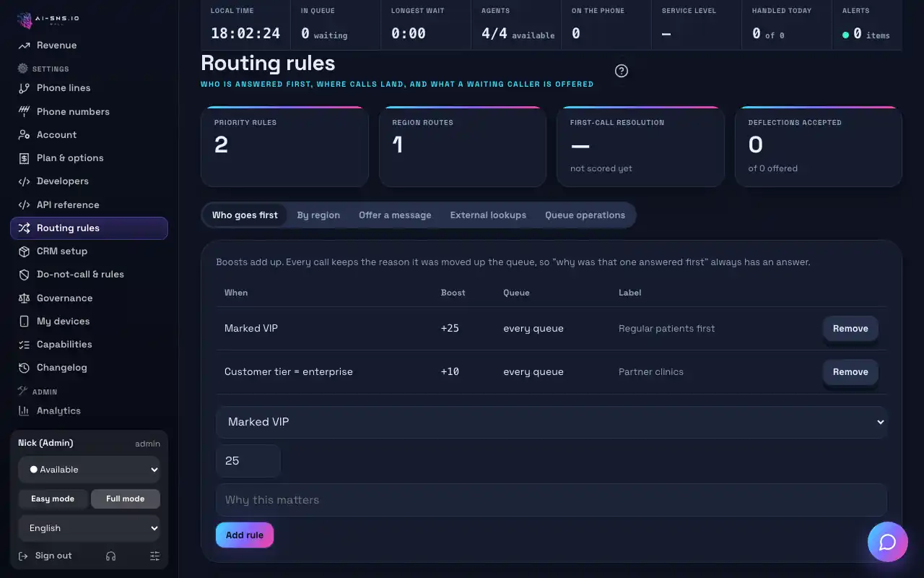
Task: Click the Why this matters field
Action: click(552, 500)
